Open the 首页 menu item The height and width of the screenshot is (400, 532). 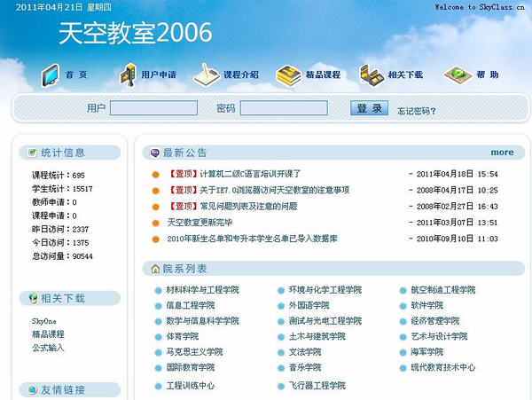pos(76,75)
